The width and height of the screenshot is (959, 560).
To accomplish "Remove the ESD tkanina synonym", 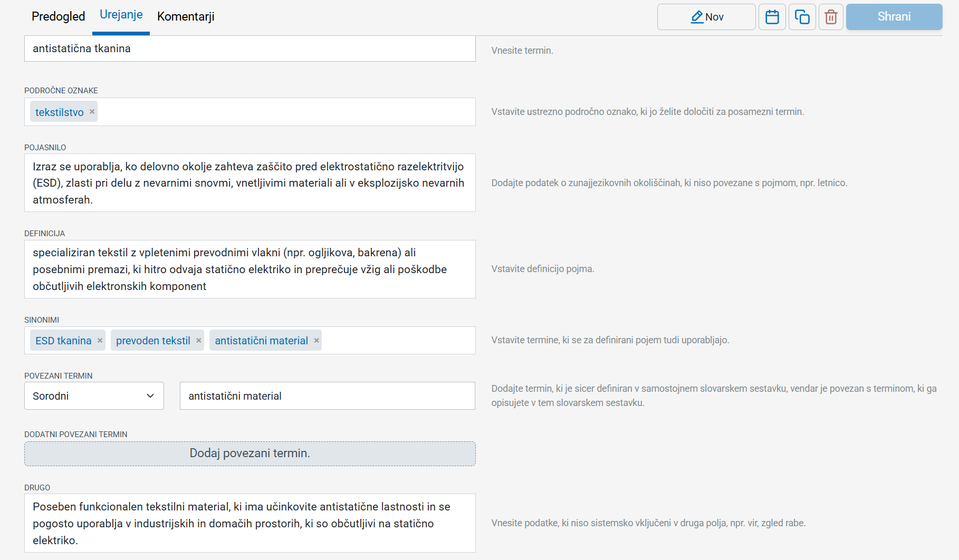I will (x=100, y=341).
